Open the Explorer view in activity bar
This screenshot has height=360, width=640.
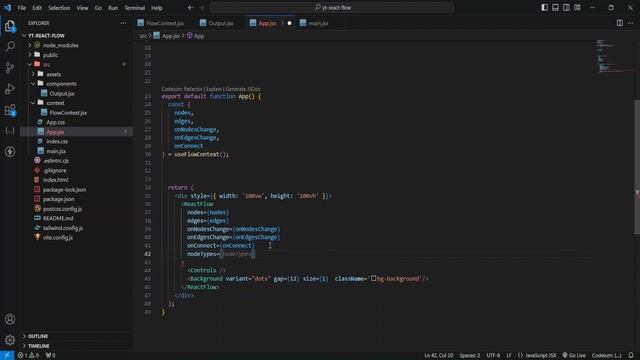pyautogui.click(x=10, y=26)
